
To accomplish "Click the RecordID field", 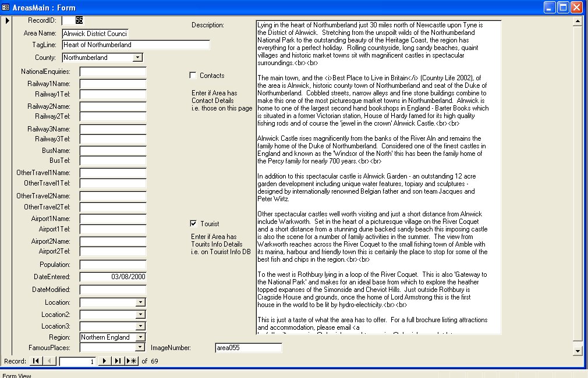I will [72, 20].
